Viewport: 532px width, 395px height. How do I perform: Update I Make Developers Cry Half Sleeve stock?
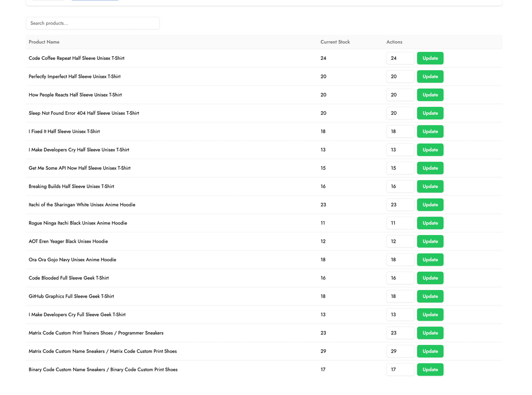(x=430, y=150)
